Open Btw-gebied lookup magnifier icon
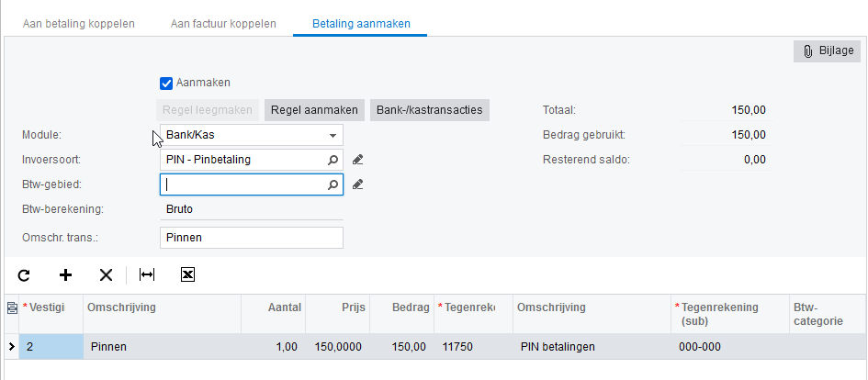This screenshot has height=380, width=868. point(333,184)
